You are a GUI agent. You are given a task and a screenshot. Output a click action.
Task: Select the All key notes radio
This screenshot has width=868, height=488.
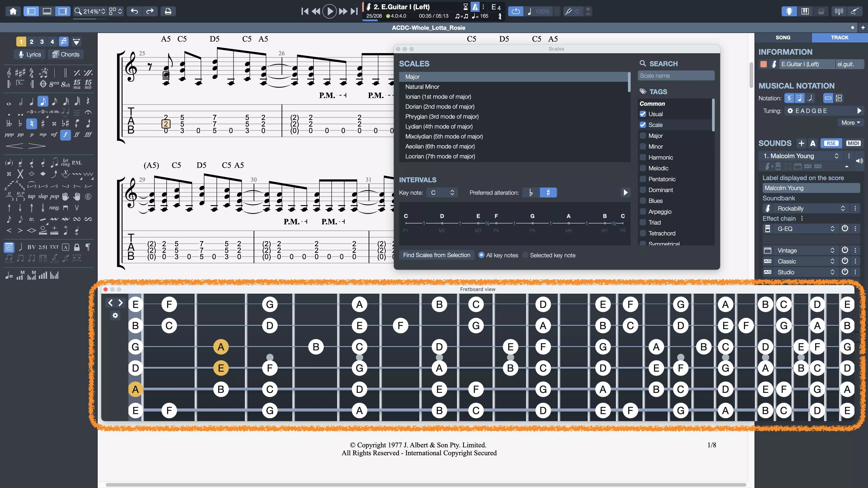pyautogui.click(x=481, y=255)
